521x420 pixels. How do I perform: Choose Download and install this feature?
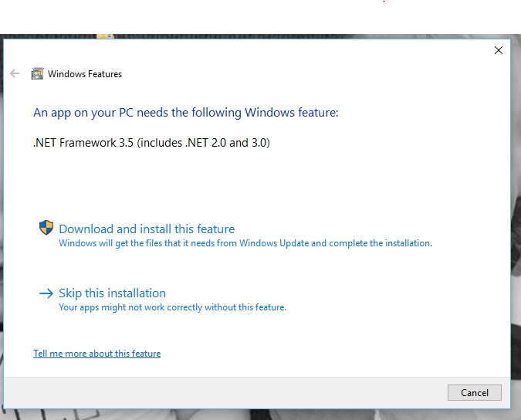pos(147,229)
